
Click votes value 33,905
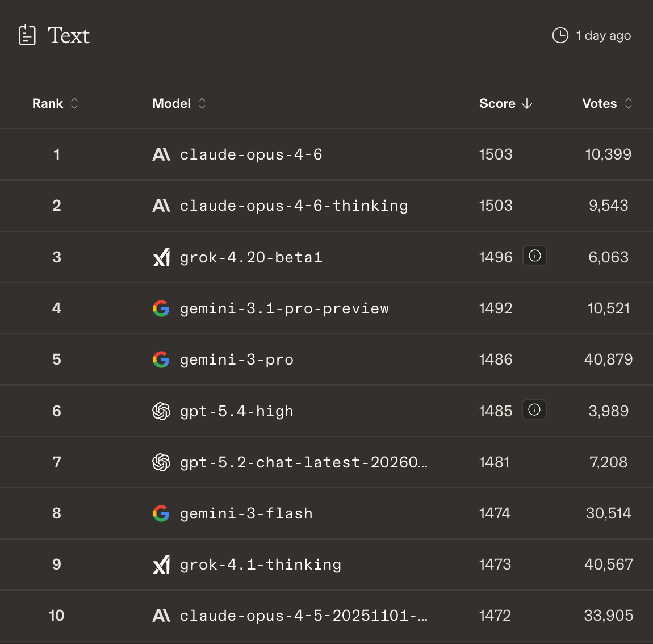coord(609,615)
